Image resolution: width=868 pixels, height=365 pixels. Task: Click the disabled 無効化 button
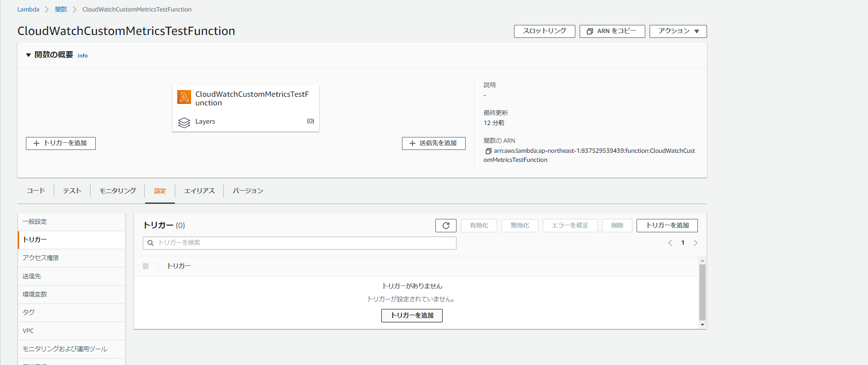coord(520,226)
